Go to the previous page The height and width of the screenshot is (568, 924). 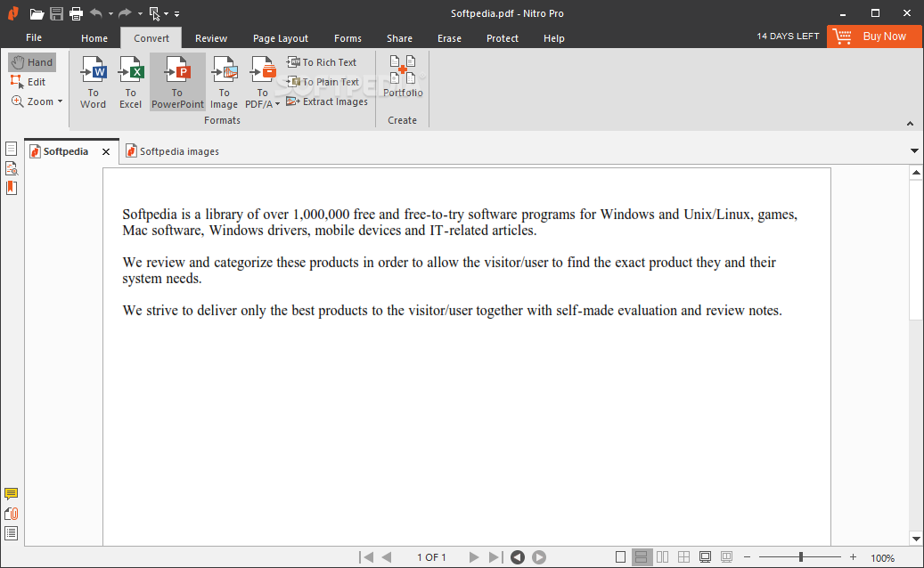(x=387, y=556)
